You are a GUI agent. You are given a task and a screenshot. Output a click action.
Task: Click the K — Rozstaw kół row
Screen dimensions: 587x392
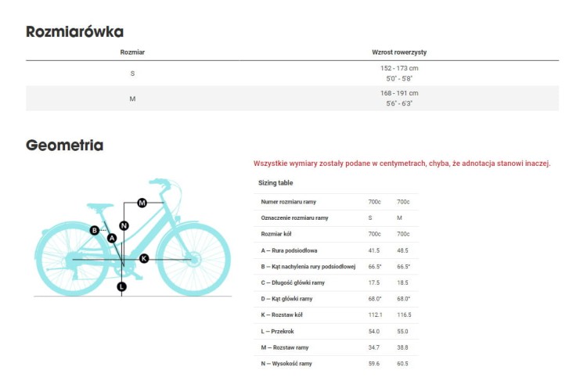click(x=337, y=315)
